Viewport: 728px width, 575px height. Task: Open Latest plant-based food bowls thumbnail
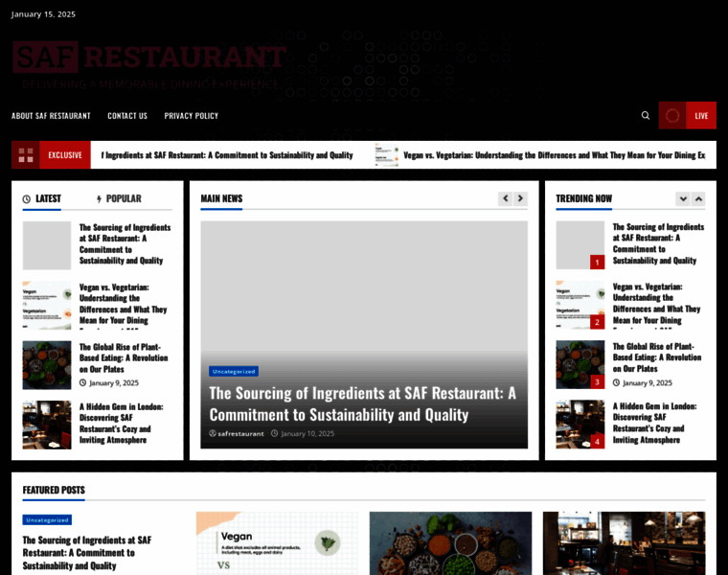coord(47,365)
